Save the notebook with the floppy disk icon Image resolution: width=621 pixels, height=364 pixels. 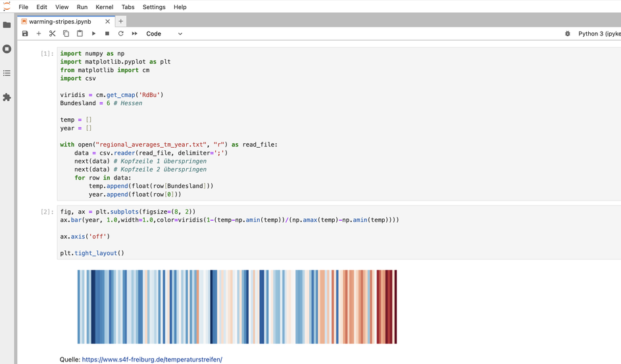25,34
